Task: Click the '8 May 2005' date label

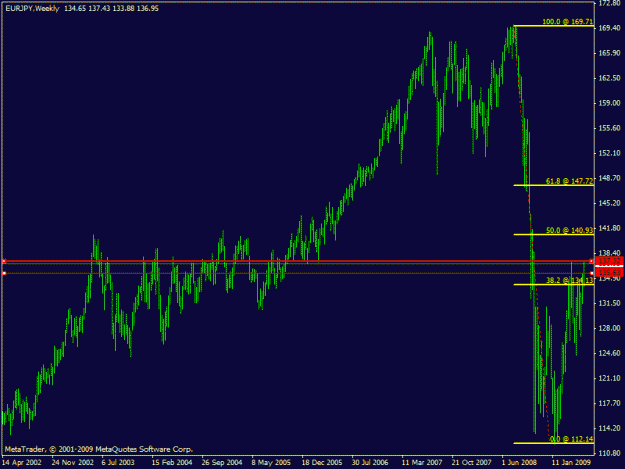Action: tap(271, 463)
